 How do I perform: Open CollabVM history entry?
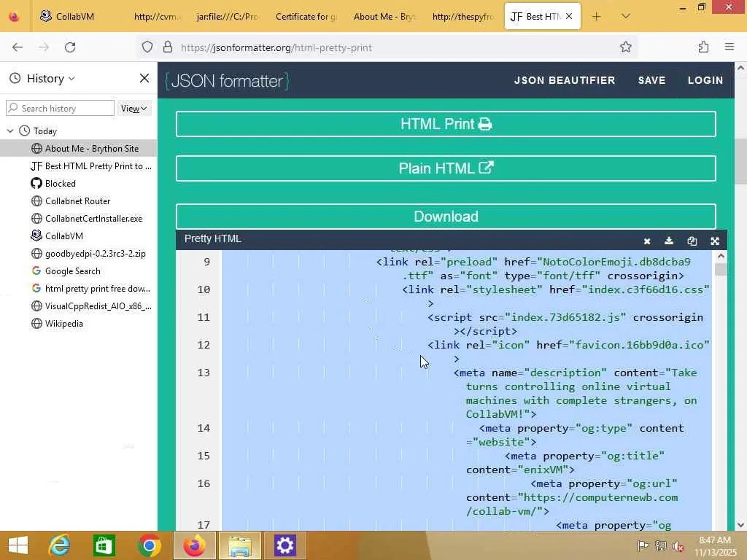pyautogui.click(x=78, y=236)
